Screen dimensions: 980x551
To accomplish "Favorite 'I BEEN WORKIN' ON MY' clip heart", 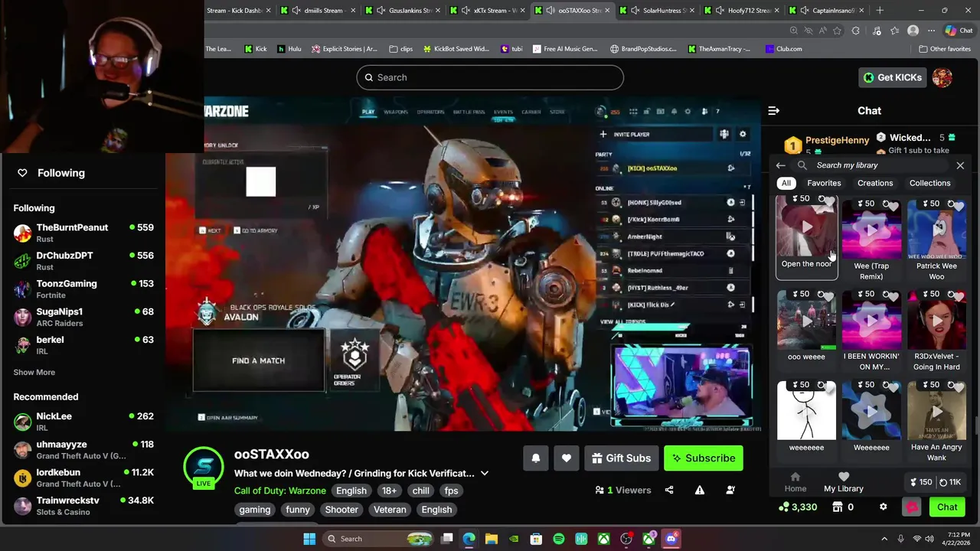I will (893, 296).
